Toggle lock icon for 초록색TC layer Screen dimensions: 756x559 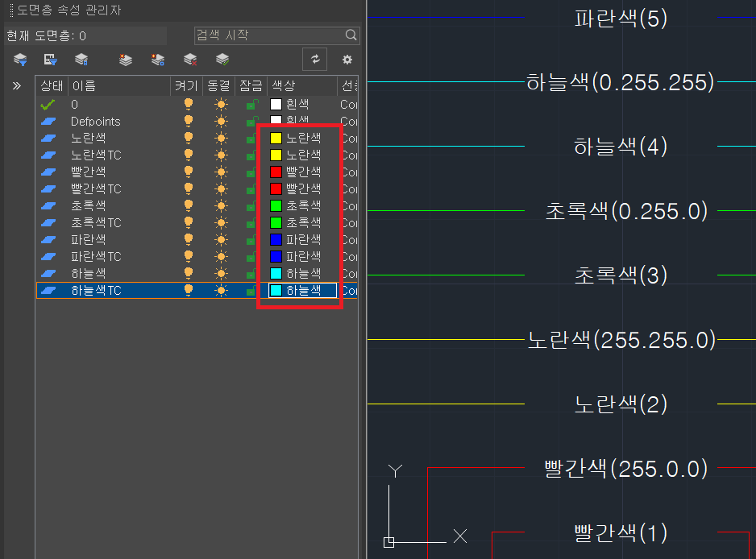click(251, 222)
